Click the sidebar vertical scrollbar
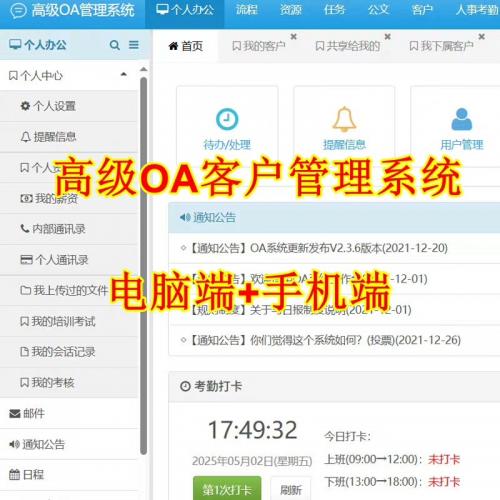Image resolution: width=500 pixels, height=500 pixels. (x=144, y=266)
